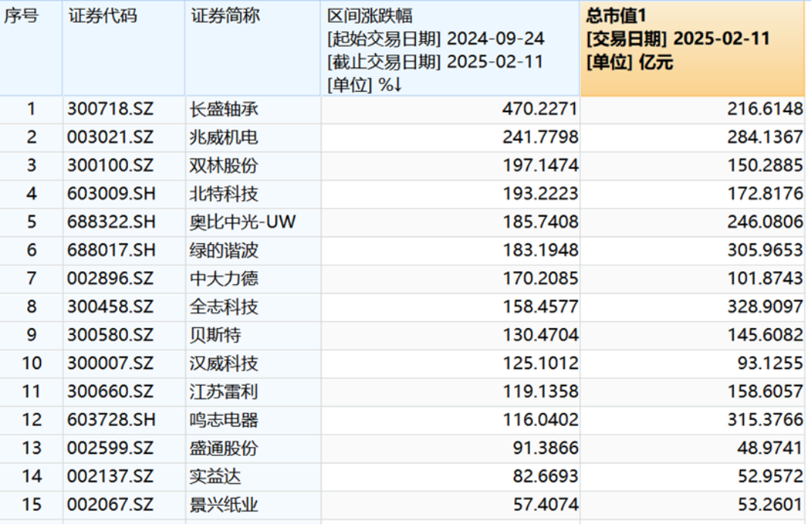
Task: Select the 总市值1 column header
Action: [x=692, y=48]
